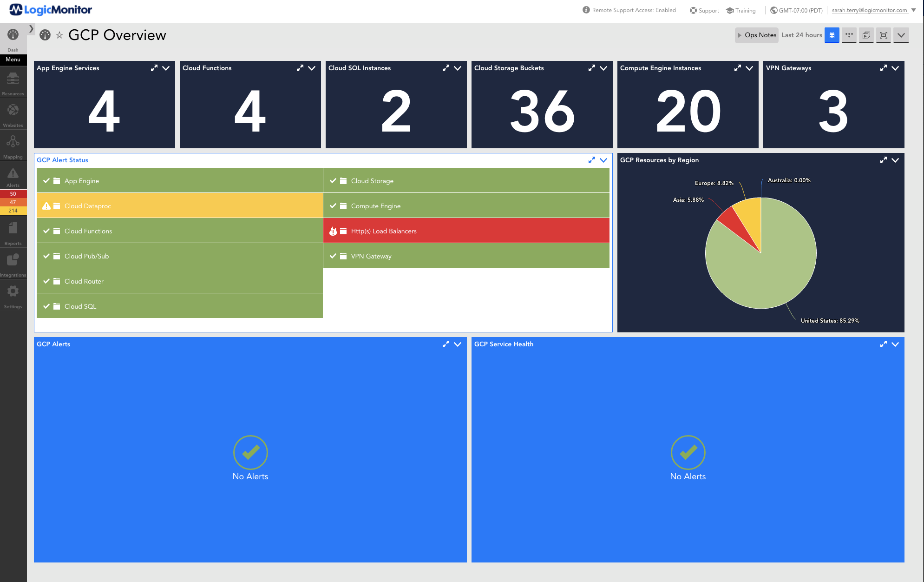Maximize the VPN Gateways widget
This screenshot has height=582, width=924.
[884, 68]
